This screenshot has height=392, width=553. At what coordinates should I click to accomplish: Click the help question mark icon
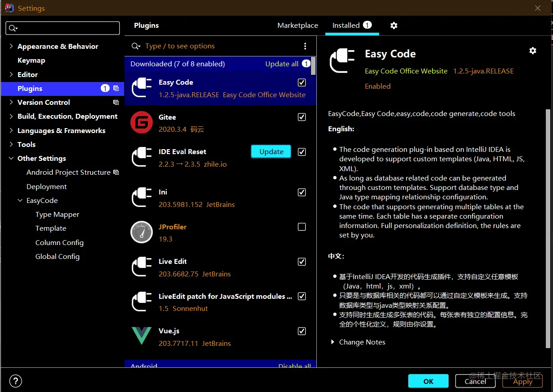click(x=16, y=381)
